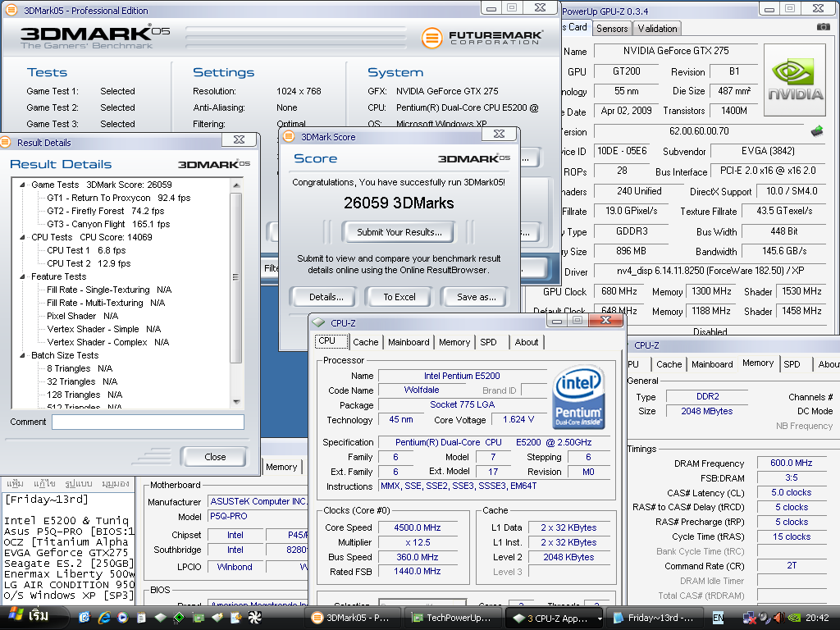The width and height of the screenshot is (840, 630).
Task: Open the leftmost Notepad menu แฟ้ม
Action: [x=15, y=483]
